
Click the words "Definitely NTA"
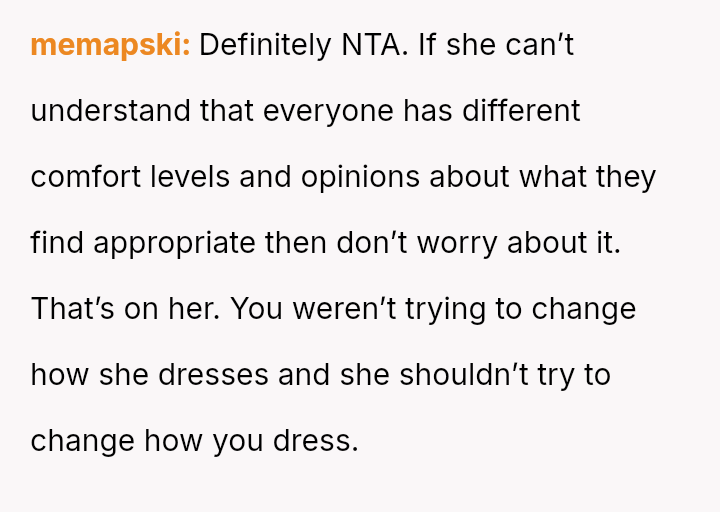pos(303,45)
